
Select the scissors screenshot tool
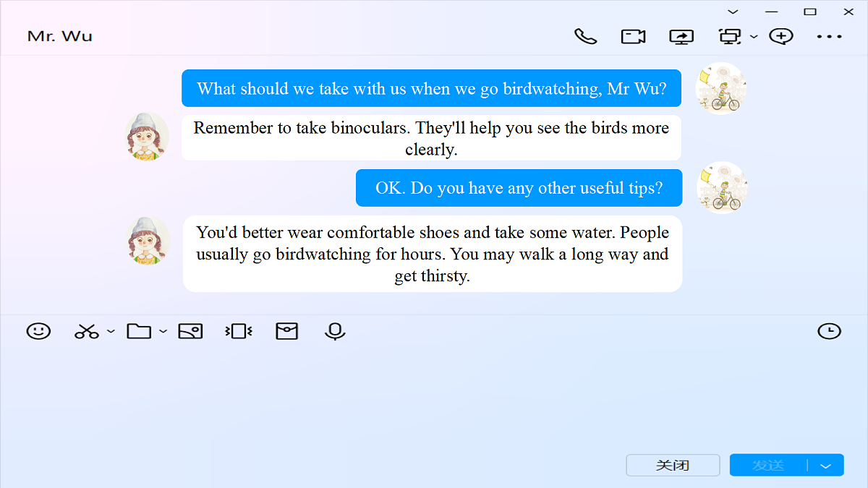pyautogui.click(x=86, y=332)
